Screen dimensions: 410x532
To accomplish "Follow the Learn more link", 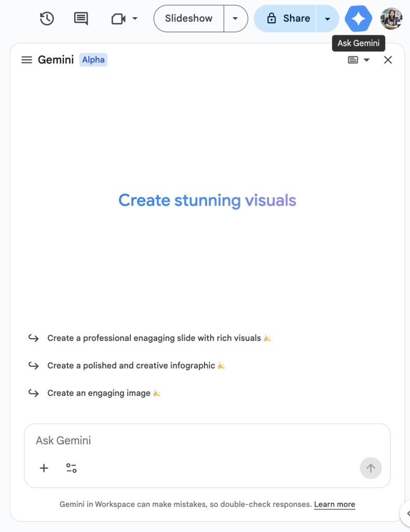I will click(x=334, y=504).
